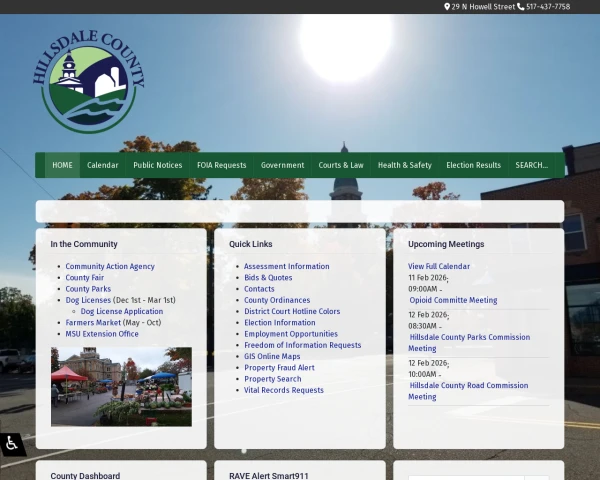Expand the Public Notices menu
This screenshot has height=480, width=600.
[157, 165]
